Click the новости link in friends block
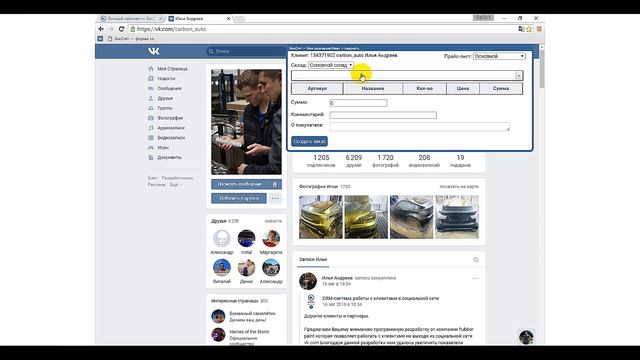This screenshot has width=640, height=360. 273,221
